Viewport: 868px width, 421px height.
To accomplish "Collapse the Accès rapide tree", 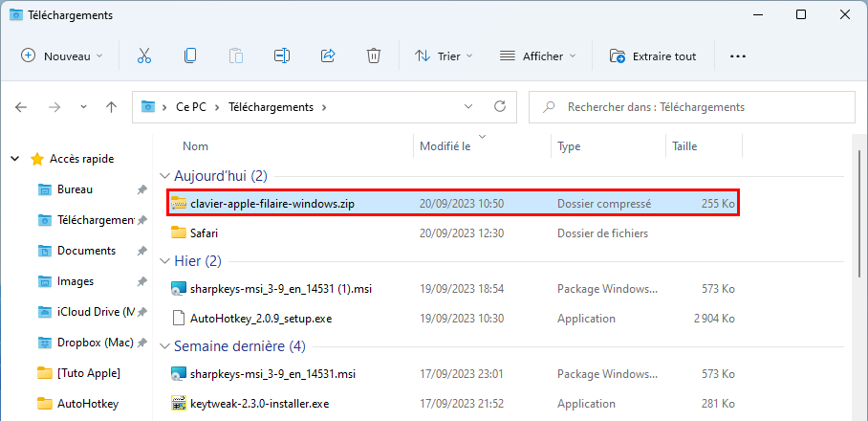I will (x=14, y=160).
